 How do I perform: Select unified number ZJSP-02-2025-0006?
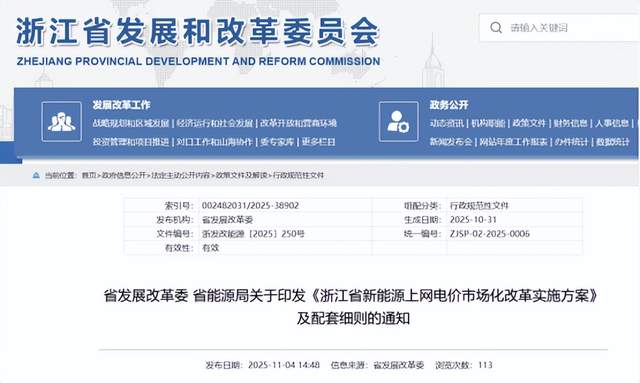[x=490, y=234]
